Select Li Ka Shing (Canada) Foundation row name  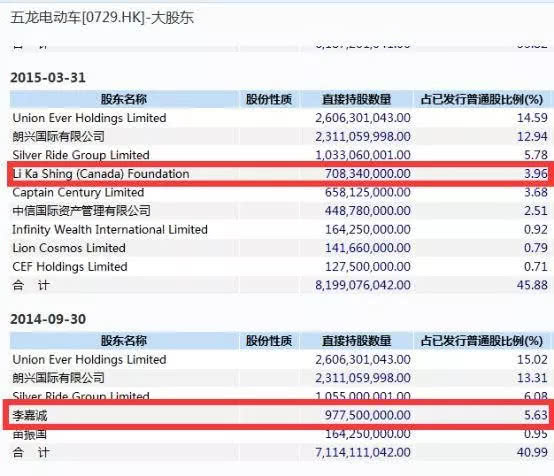coord(101,174)
